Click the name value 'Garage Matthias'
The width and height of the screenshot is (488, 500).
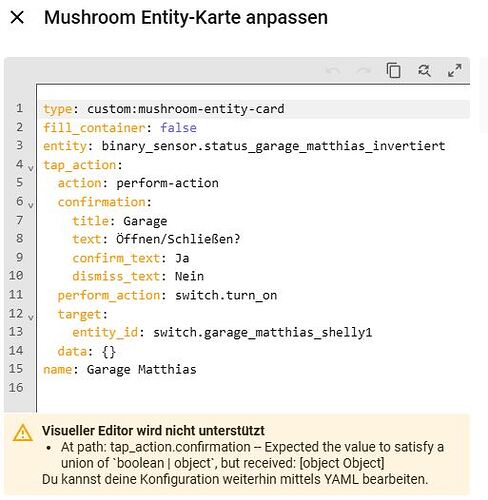tap(141, 370)
